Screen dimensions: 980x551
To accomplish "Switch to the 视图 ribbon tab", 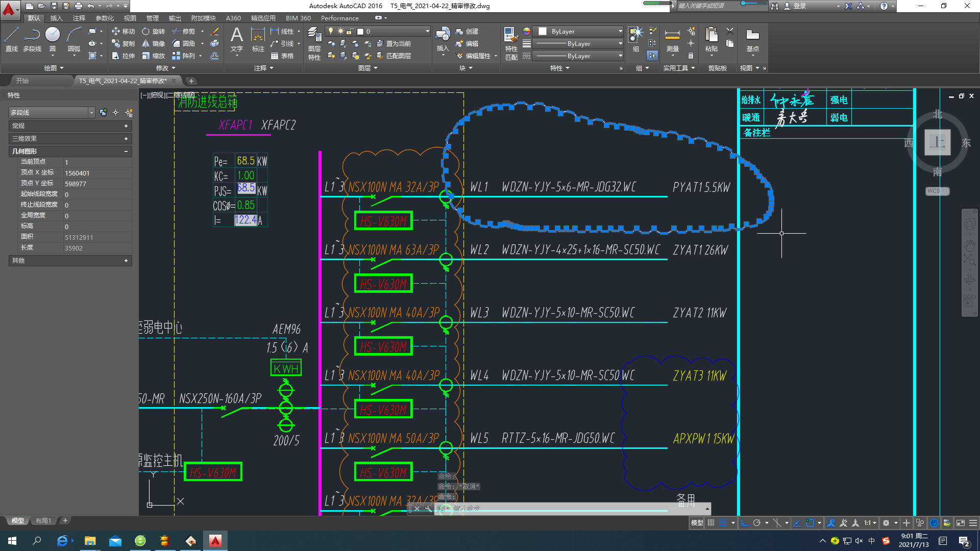I will [x=130, y=18].
